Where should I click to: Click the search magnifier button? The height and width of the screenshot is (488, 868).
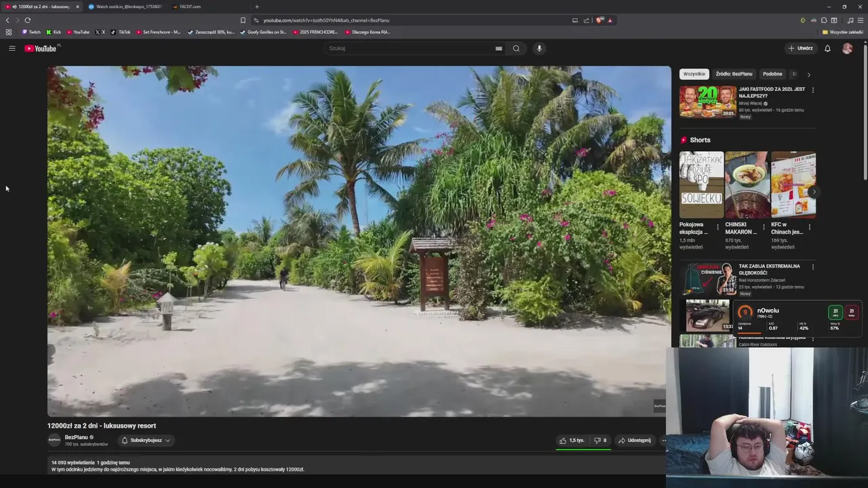(x=516, y=48)
